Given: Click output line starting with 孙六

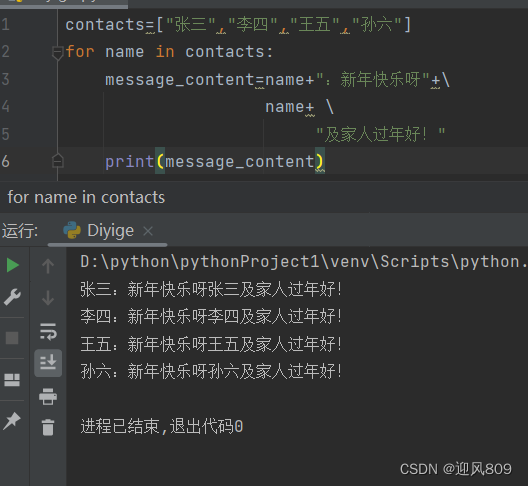Looking at the screenshot, I should tap(211, 371).
